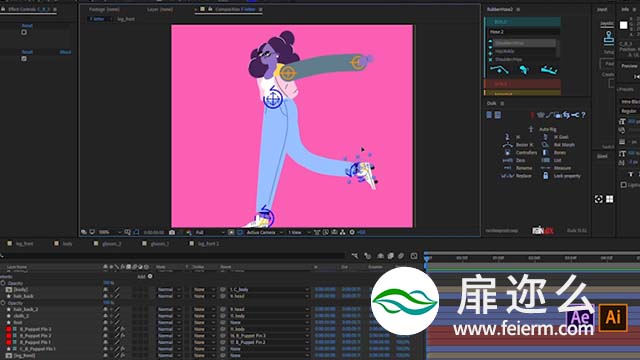This screenshot has height=360, width=640.
Task: Toggle transparency grid in viewer
Action: tap(240, 232)
